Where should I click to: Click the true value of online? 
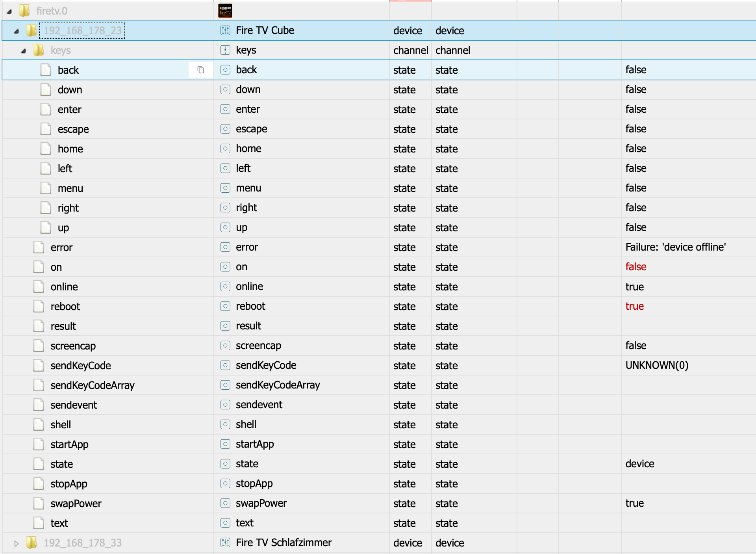pos(635,286)
